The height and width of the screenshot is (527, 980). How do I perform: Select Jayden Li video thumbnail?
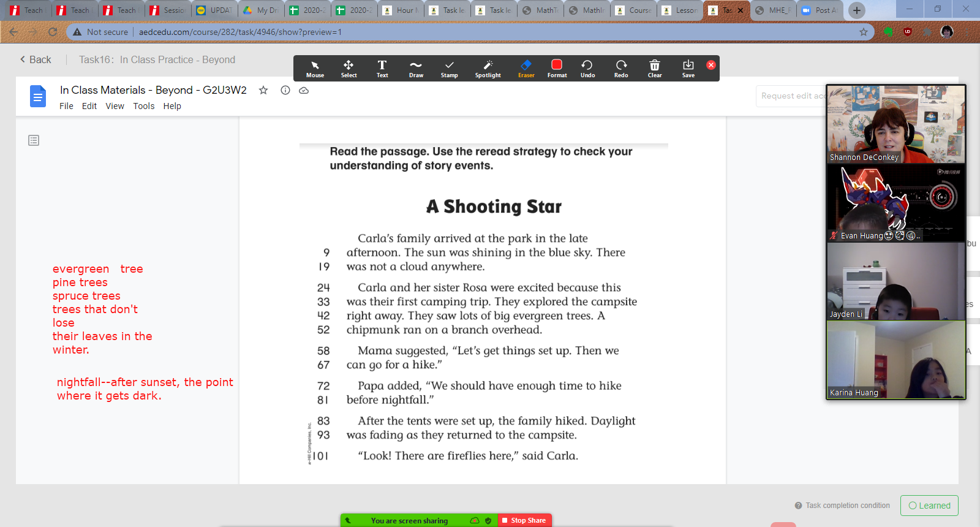[896, 281]
